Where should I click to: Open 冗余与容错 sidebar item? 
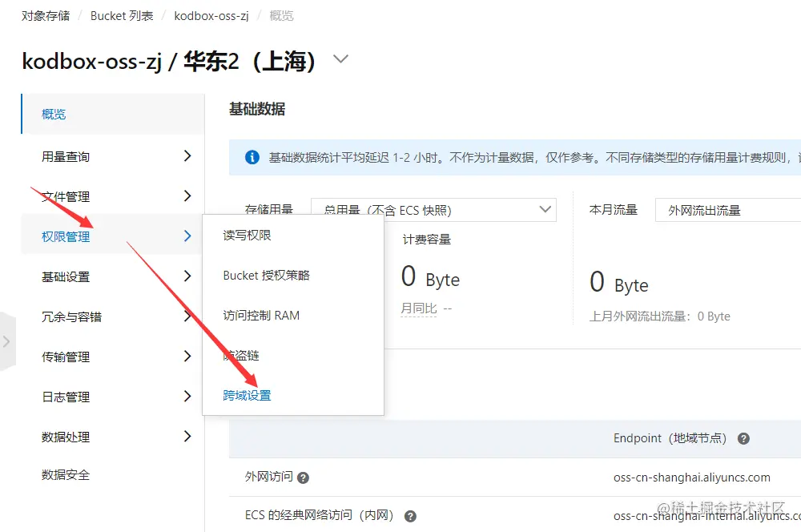(x=71, y=316)
